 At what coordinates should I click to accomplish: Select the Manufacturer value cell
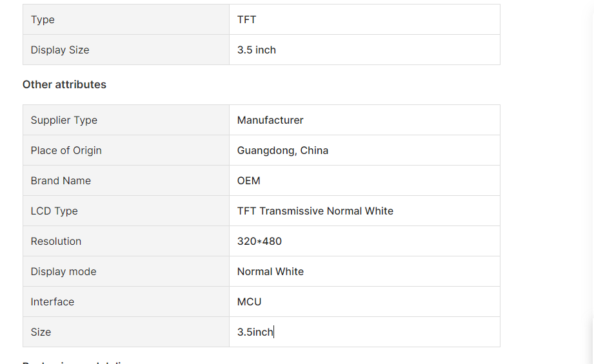point(270,120)
